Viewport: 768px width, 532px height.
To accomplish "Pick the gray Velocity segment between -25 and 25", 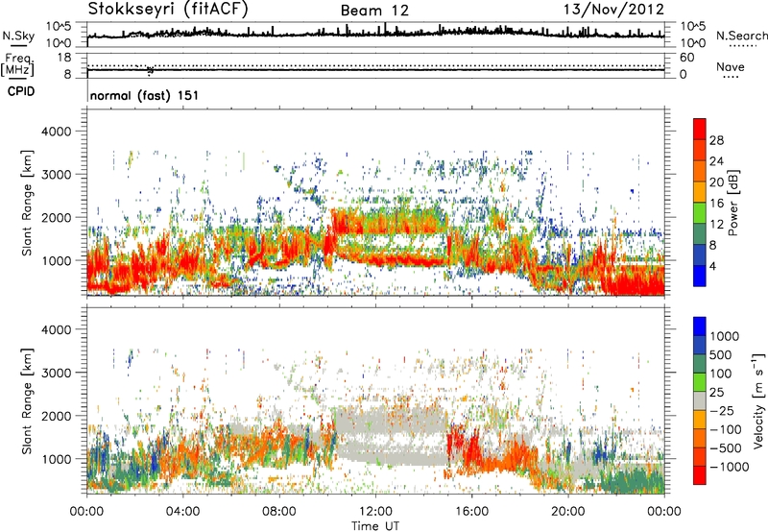I will click(700, 400).
